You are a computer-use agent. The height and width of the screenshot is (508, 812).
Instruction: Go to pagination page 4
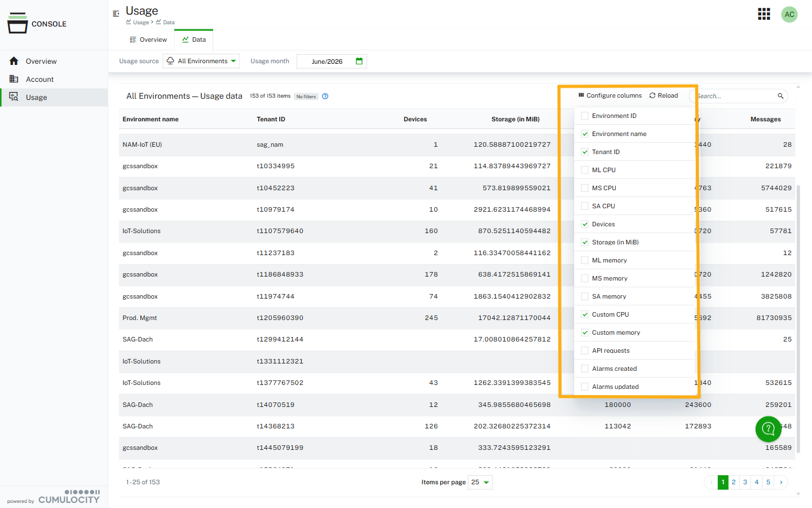pyautogui.click(x=757, y=482)
